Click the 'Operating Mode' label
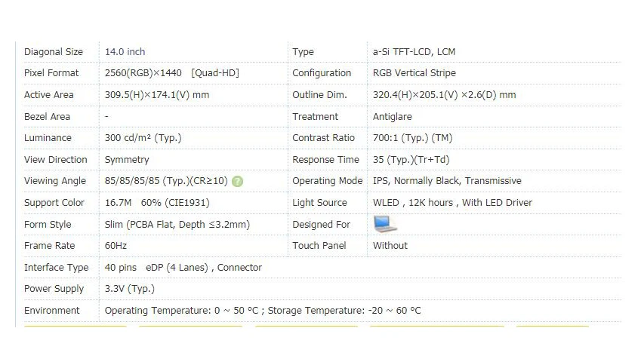644x362 pixels. coord(328,181)
